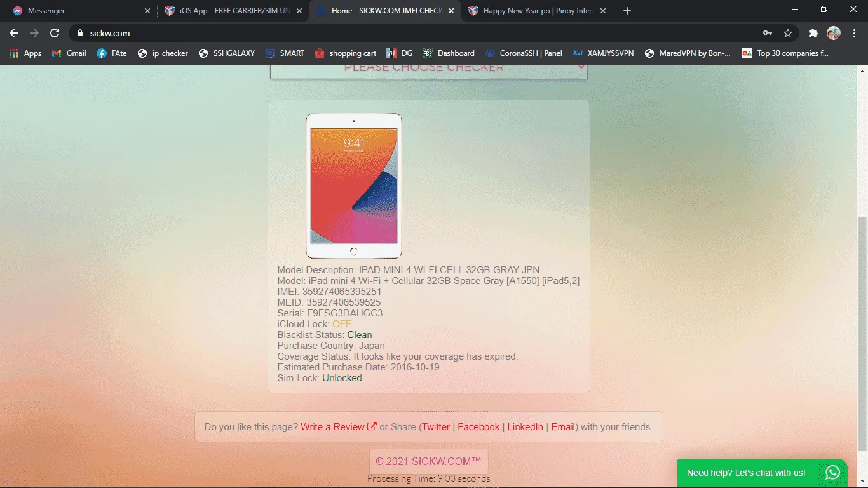Click the Processing Time 9.03 seconds text
This screenshot has height=488, width=868.
(429, 478)
